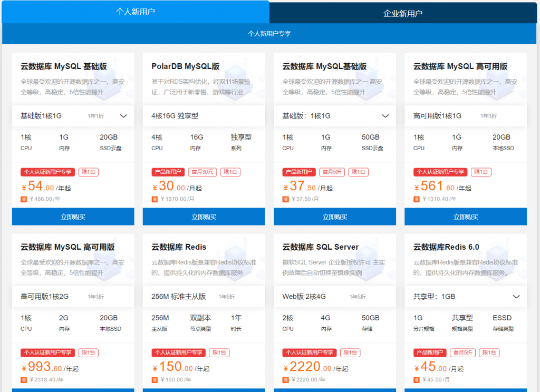The width and height of the screenshot is (540, 392).
Task: Switch to the 个人新用户 tab
Action: pos(136,12)
